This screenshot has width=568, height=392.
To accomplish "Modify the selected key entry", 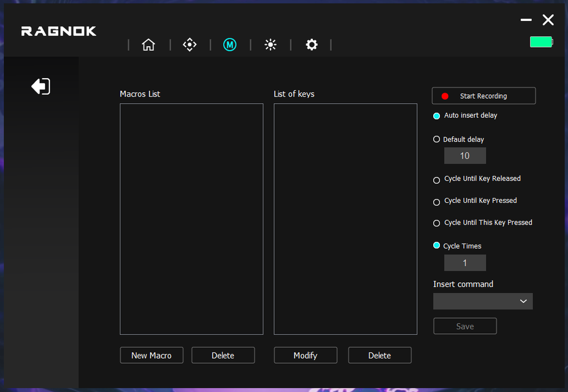I will [x=306, y=355].
